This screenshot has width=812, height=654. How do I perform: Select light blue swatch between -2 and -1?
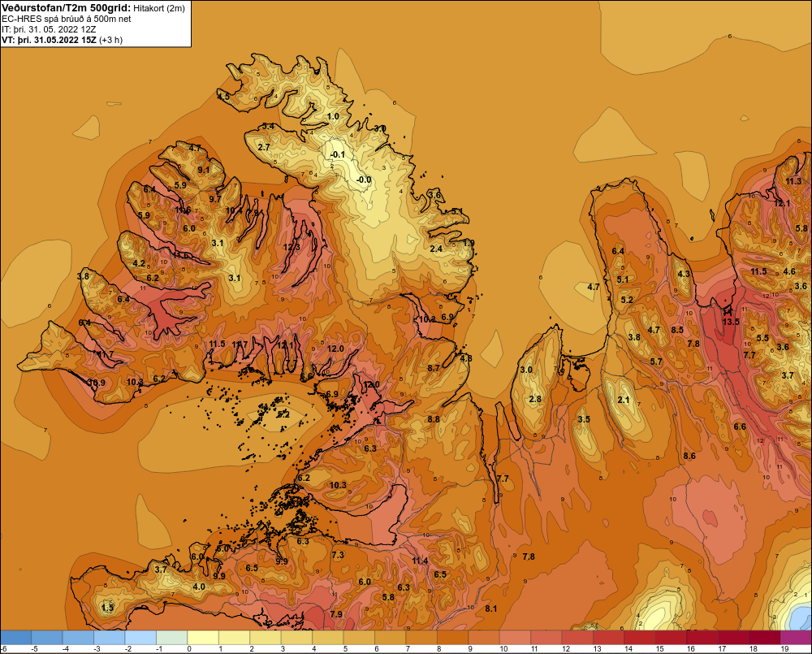pyautogui.click(x=140, y=638)
